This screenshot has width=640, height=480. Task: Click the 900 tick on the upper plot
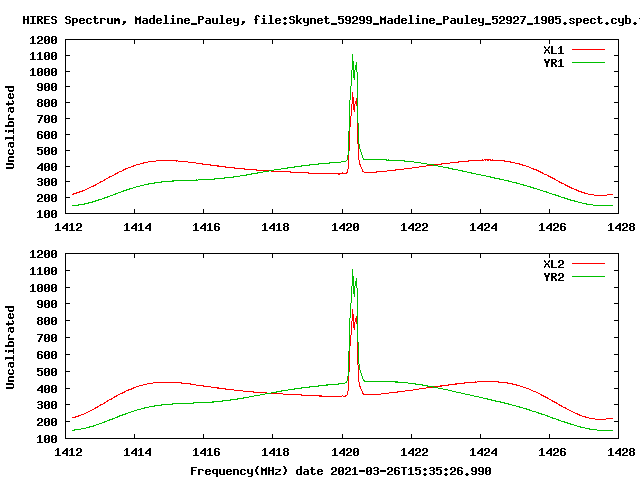(47, 87)
